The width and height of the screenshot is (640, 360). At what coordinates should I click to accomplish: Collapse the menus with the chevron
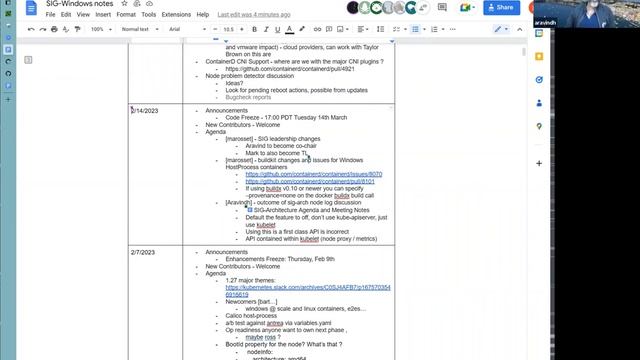[x=520, y=29]
